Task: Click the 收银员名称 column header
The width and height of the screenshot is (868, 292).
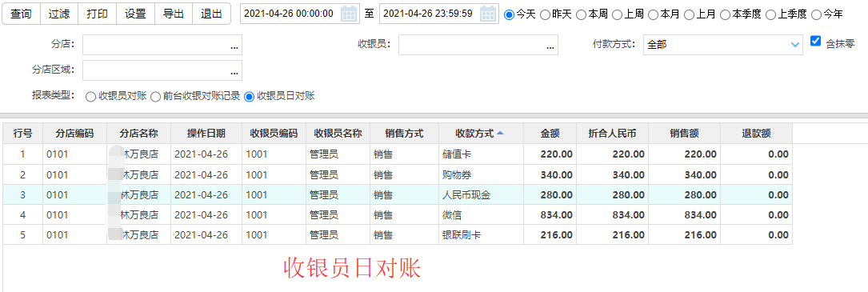Action: pos(338,134)
